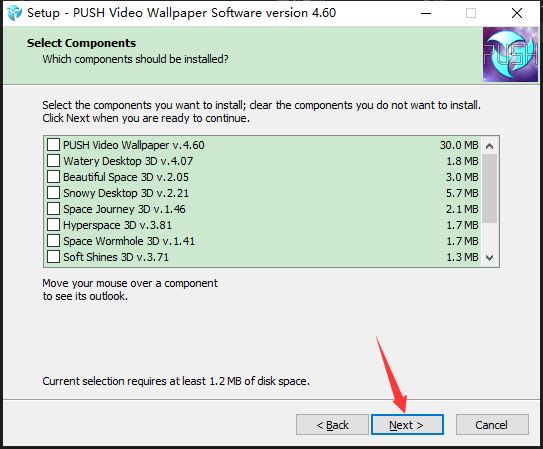Screen dimensions: 543x449
Task: Enable Space Wormhole 3D v.1.41
Action: click(53, 241)
